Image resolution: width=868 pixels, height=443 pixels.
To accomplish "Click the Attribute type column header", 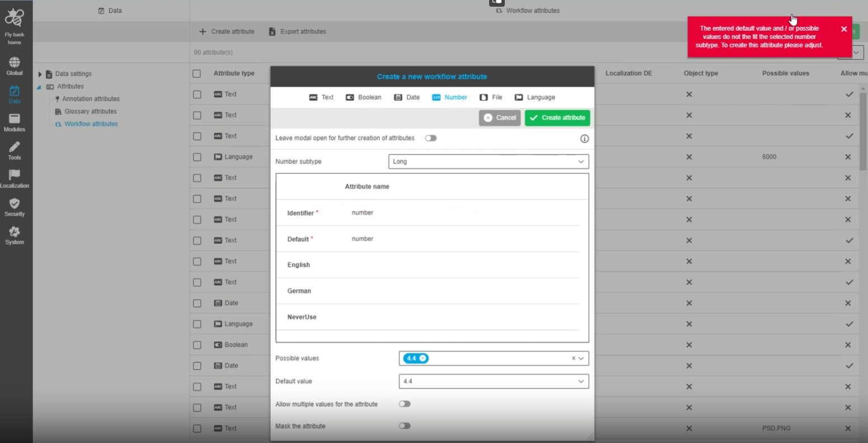I will pos(234,73).
